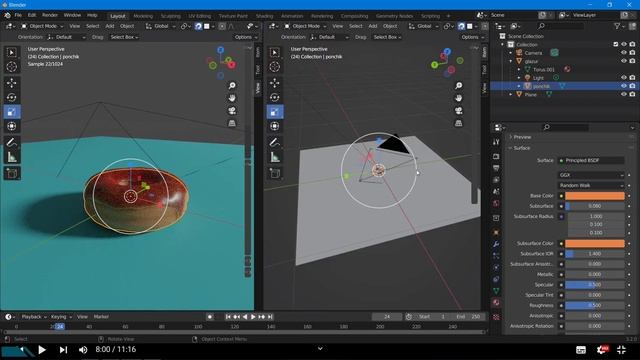Open the GGX distribution dropdown
The width and height of the screenshot is (640, 360).
(x=591, y=175)
